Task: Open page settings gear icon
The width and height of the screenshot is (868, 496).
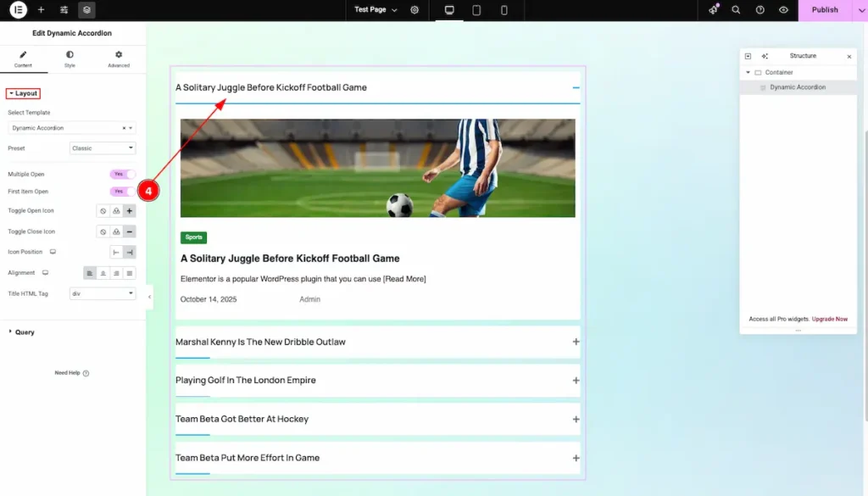Action: (x=415, y=10)
